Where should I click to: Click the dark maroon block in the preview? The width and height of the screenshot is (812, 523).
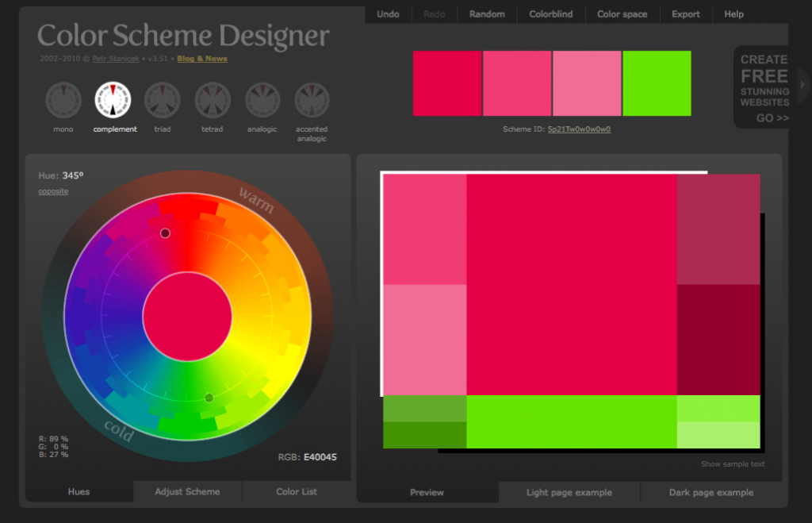click(x=718, y=340)
